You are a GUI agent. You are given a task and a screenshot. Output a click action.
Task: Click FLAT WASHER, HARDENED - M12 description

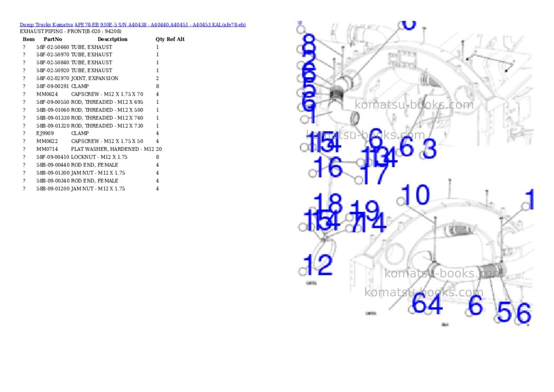[x=113, y=149]
